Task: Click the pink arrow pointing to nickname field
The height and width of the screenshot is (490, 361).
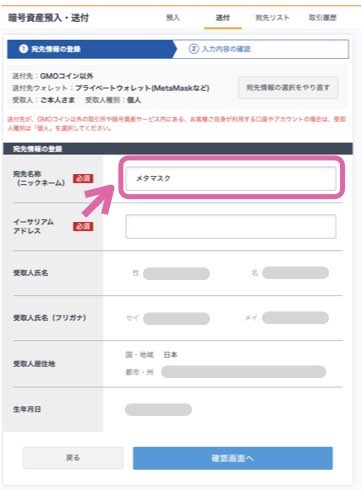Action: tap(98, 201)
